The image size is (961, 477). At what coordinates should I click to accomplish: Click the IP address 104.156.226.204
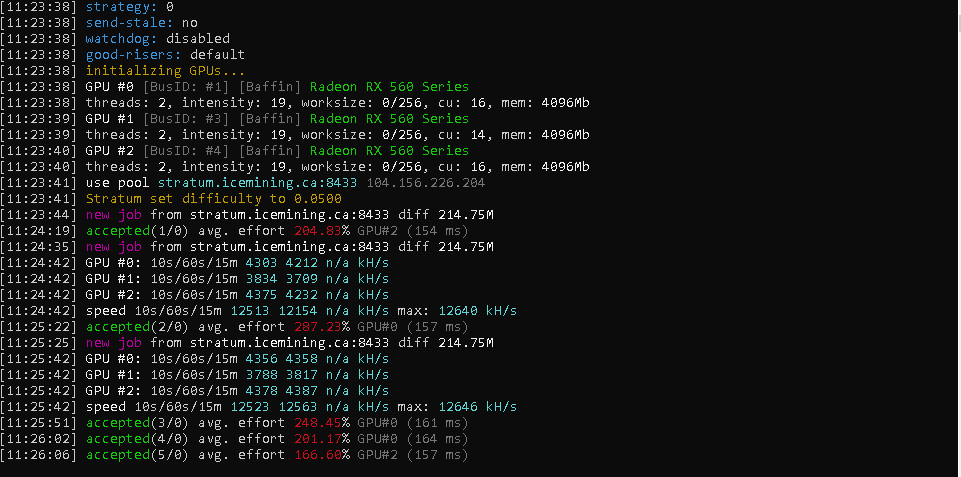tap(425, 183)
